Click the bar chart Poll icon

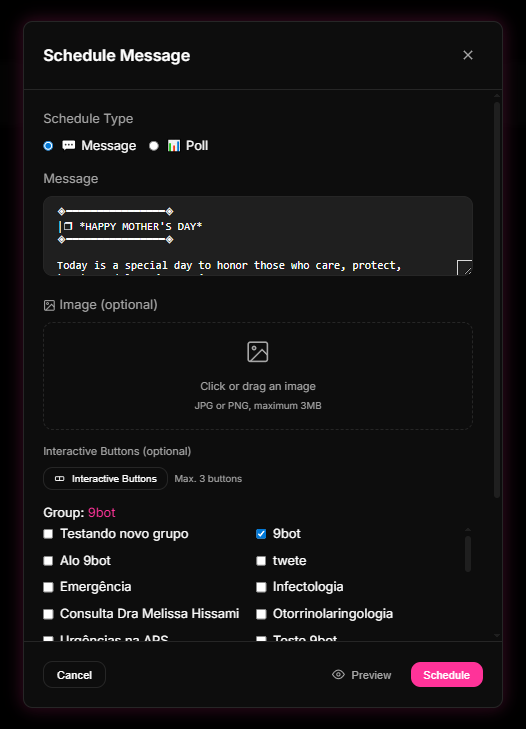coord(173,146)
